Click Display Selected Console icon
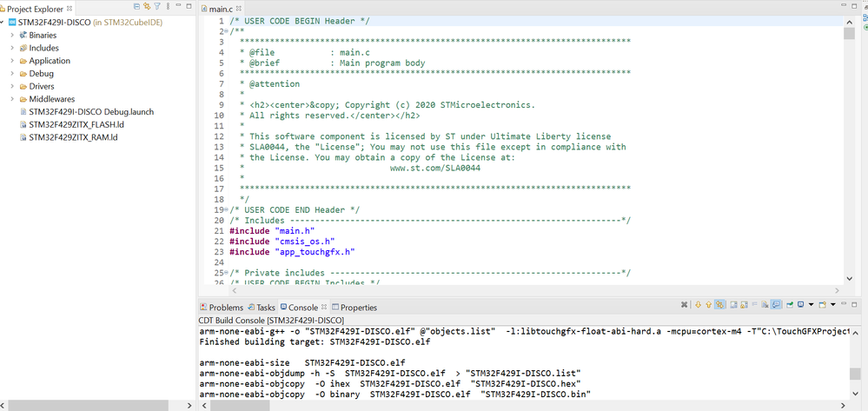This screenshot has height=411, width=868. (801, 305)
